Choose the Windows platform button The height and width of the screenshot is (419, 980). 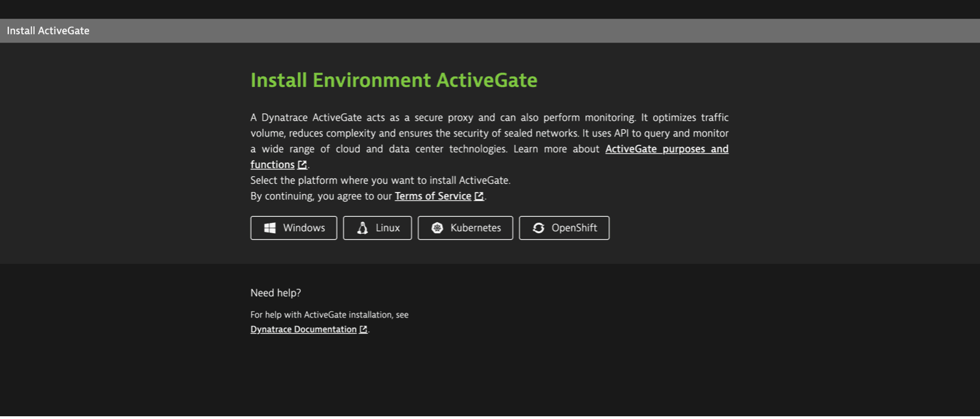(x=293, y=228)
